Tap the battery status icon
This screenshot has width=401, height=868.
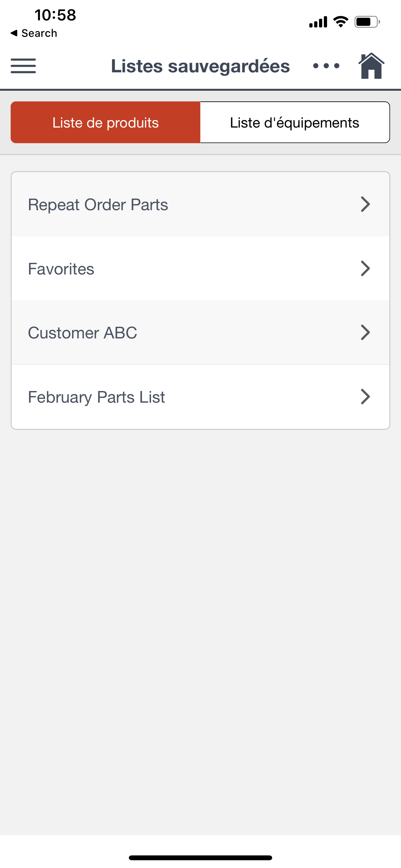367,22
